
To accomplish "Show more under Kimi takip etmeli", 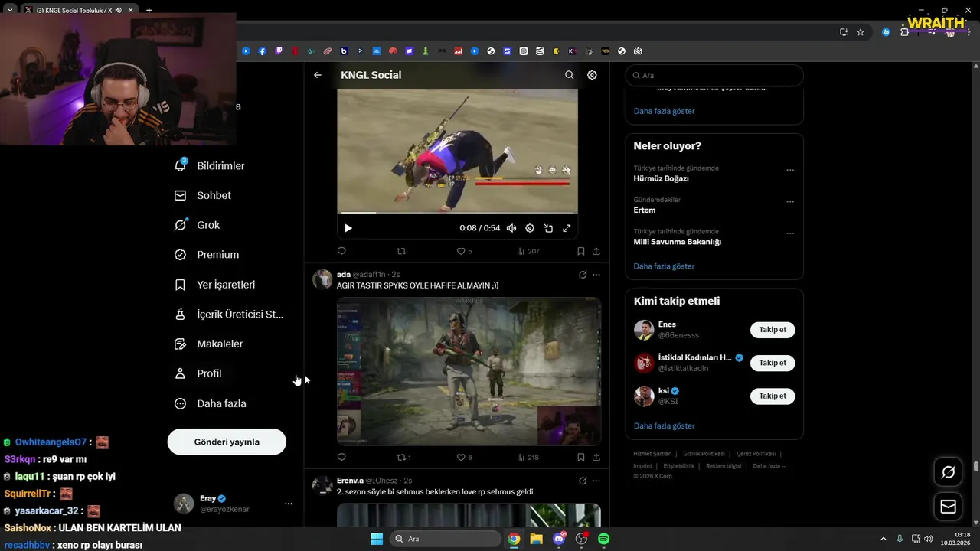I will point(664,425).
